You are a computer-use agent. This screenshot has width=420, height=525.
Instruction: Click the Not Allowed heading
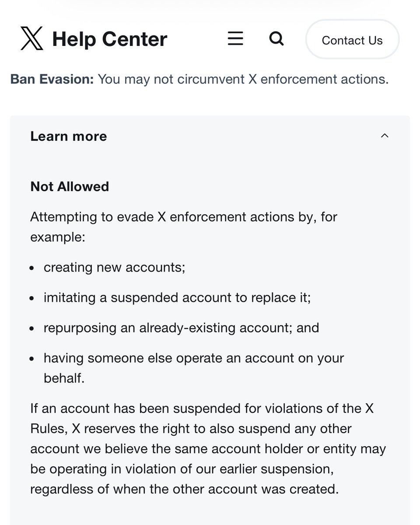pyautogui.click(x=70, y=186)
